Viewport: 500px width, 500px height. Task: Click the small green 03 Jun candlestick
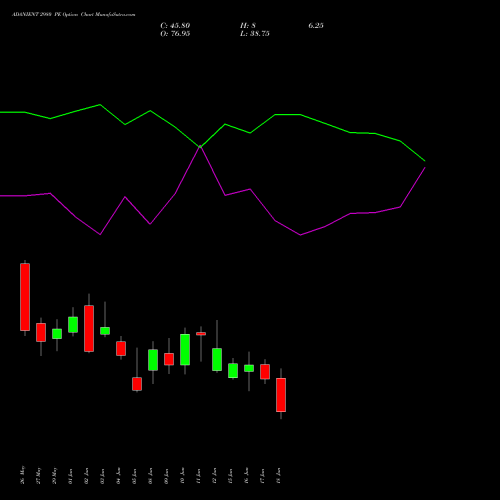(x=105, y=331)
